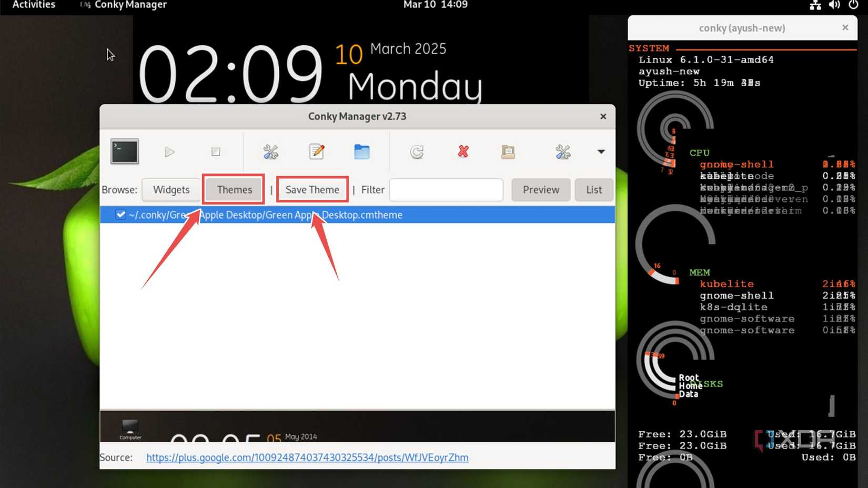The height and width of the screenshot is (488, 868).
Task: Import a theme pack via the archive icon
Action: pos(508,151)
